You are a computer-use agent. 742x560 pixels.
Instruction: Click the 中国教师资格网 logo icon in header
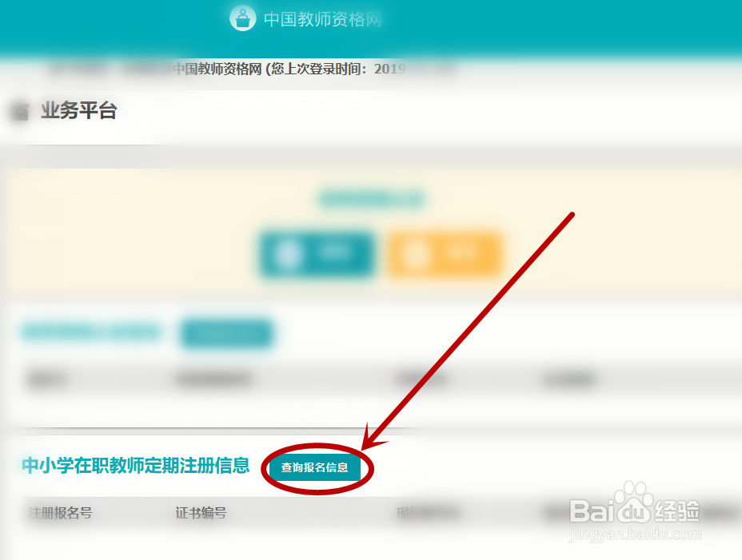(x=243, y=18)
